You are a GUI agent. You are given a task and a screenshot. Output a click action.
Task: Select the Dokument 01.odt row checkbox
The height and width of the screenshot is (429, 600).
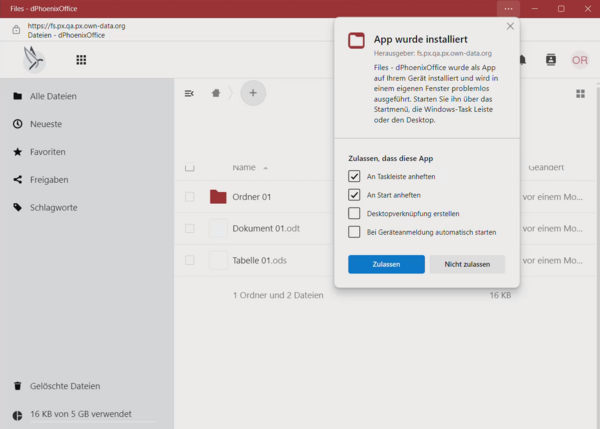189,228
